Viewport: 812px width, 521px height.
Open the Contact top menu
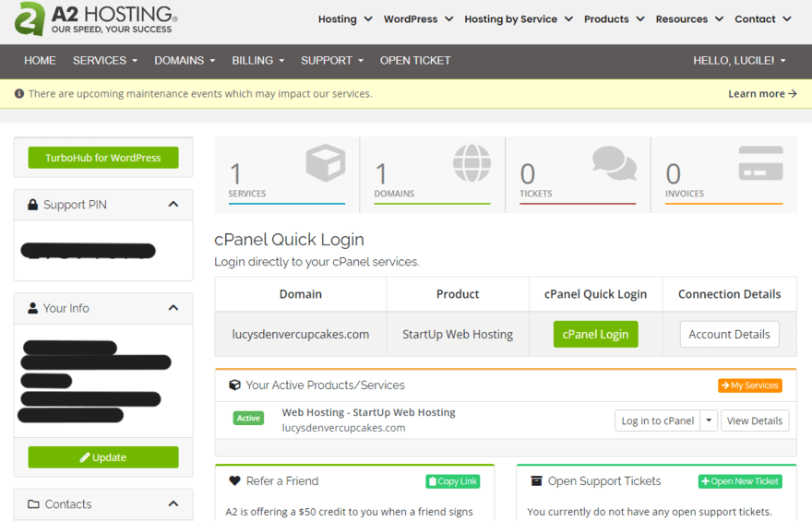click(763, 19)
